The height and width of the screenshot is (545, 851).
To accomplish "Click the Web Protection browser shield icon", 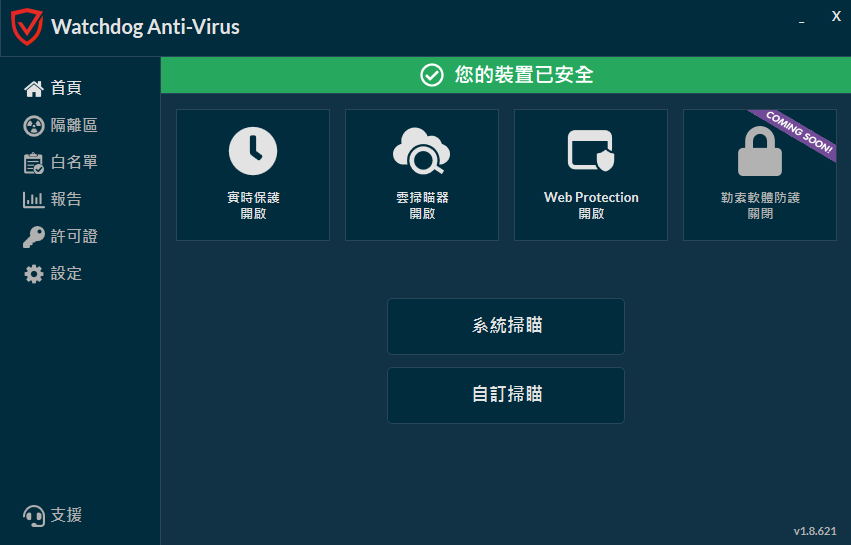I will (x=591, y=150).
